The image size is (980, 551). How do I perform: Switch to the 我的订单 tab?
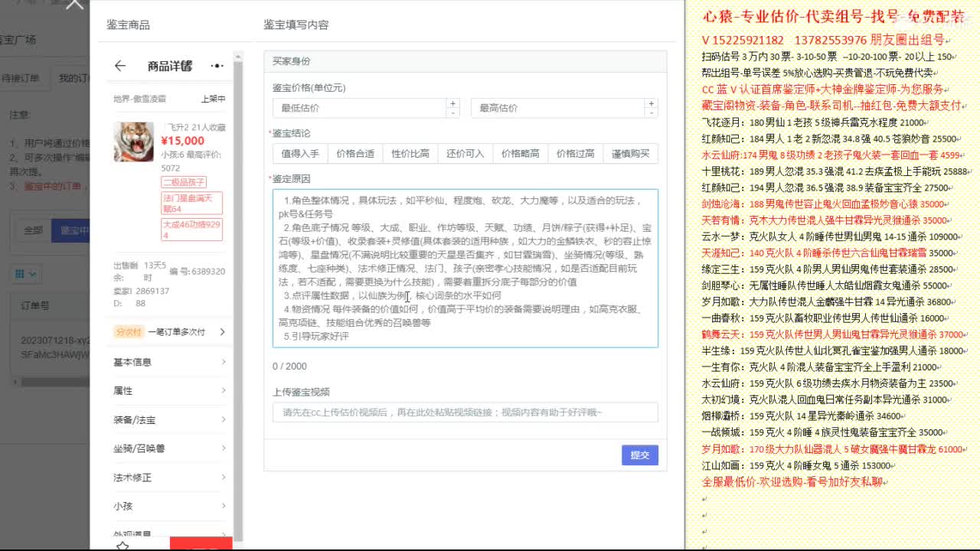click(77, 77)
